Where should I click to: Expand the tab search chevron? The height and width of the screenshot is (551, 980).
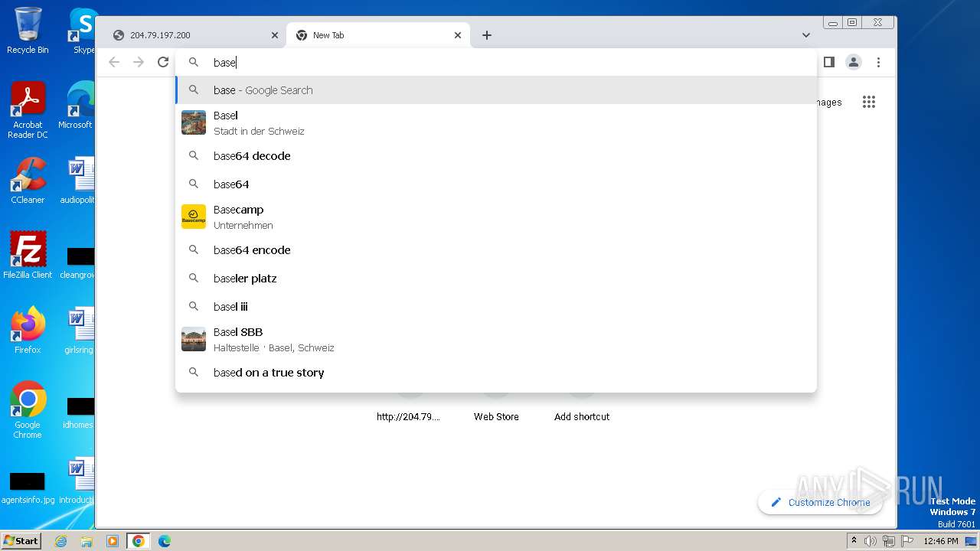click(x=806, y=35)
